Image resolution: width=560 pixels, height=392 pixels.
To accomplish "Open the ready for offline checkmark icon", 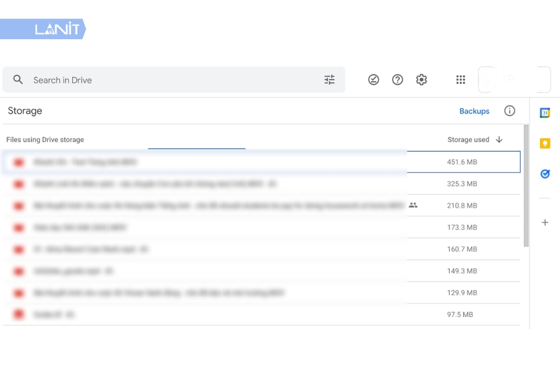I will click(374, 80).
